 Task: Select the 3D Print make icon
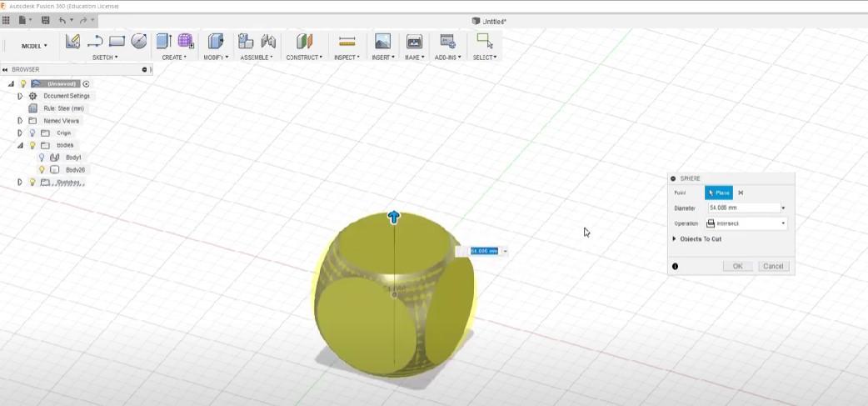414,42
